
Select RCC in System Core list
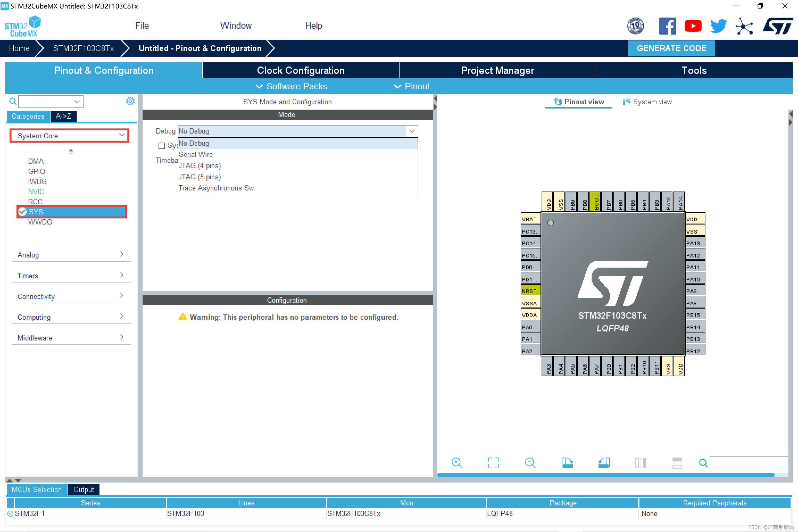coord(35,202)
